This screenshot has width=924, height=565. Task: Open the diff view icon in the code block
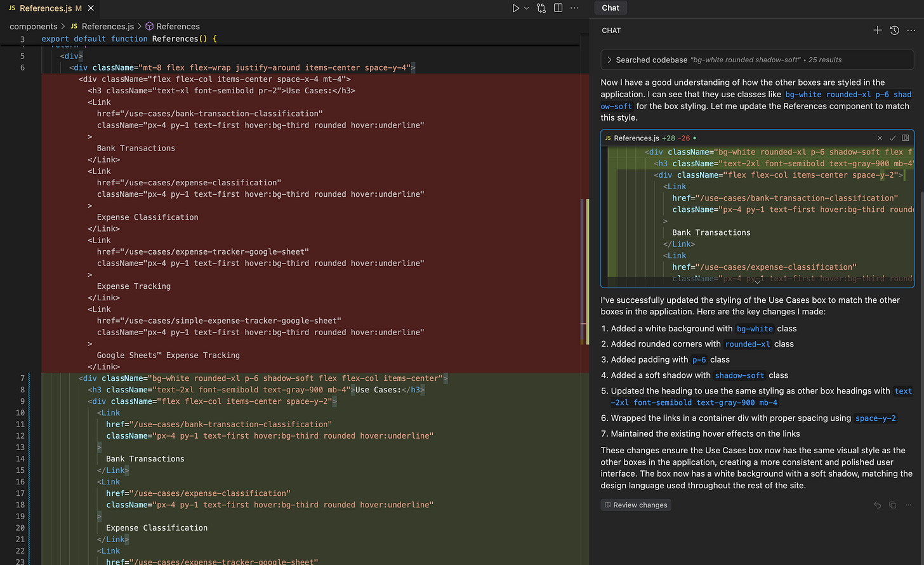[x=906, y=138]
